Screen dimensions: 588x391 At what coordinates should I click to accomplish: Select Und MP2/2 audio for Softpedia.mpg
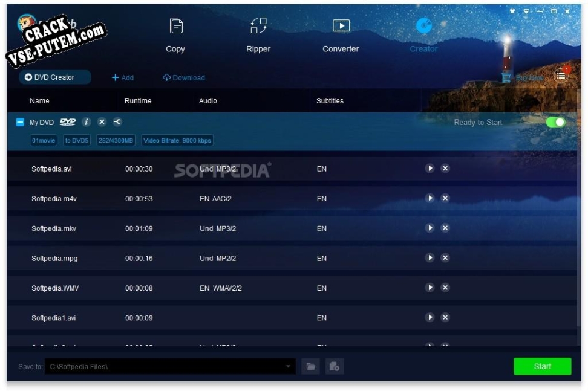(x=218, y=259)
